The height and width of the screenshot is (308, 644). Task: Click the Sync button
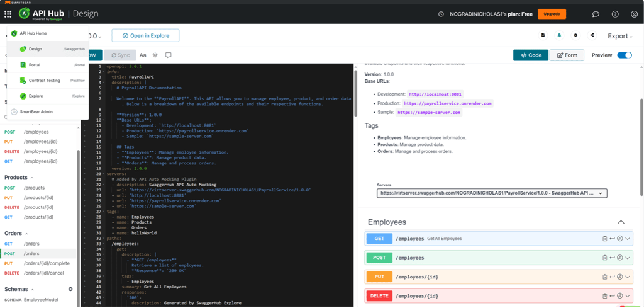coord(120,55)
